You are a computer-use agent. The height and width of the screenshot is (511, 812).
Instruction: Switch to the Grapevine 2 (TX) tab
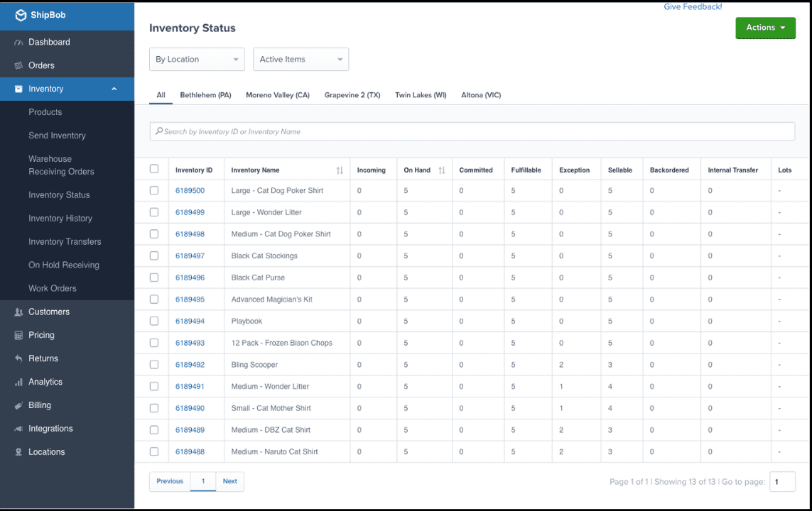click(x=352, y=94)
